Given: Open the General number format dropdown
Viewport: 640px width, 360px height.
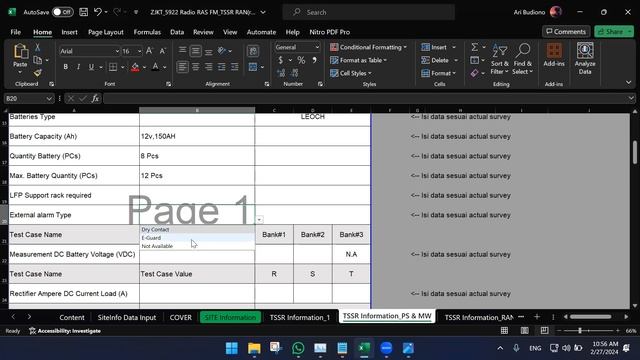Looking at the screenshot, I should [x=317, y=47].
